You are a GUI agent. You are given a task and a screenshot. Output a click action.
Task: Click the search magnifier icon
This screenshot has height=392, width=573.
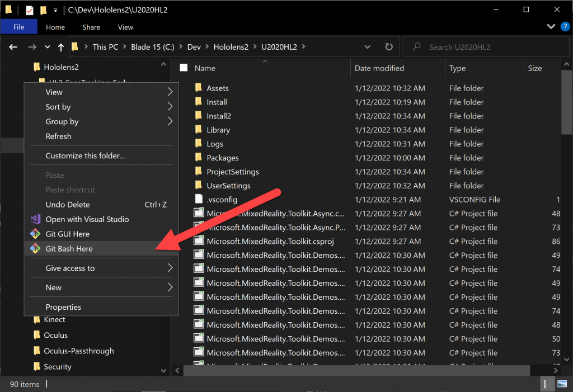416,47
